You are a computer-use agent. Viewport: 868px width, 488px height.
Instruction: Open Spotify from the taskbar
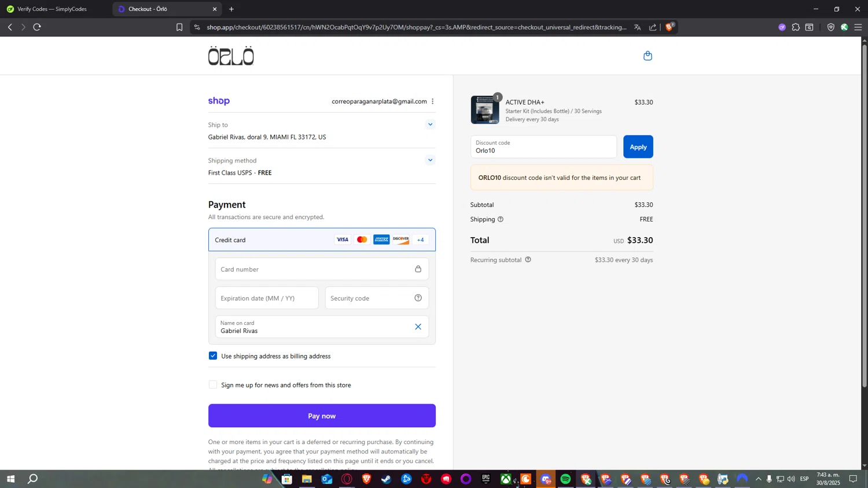point(565,479)
